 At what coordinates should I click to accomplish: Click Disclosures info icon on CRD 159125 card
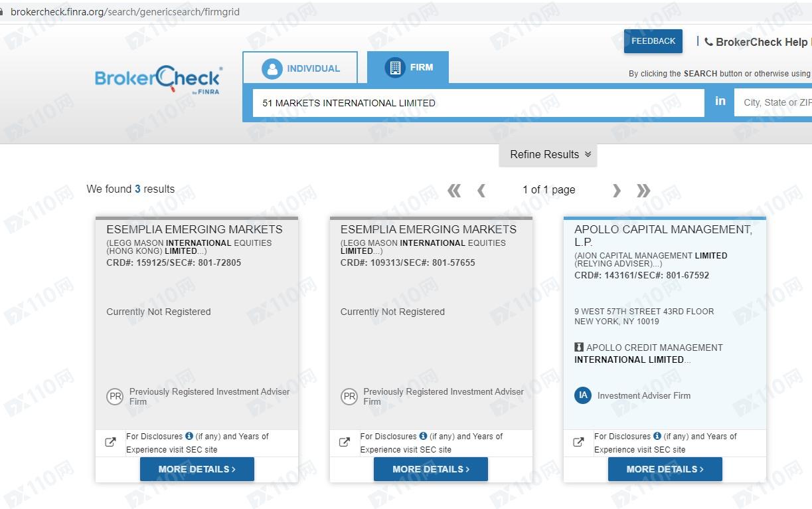coord(189,436)
